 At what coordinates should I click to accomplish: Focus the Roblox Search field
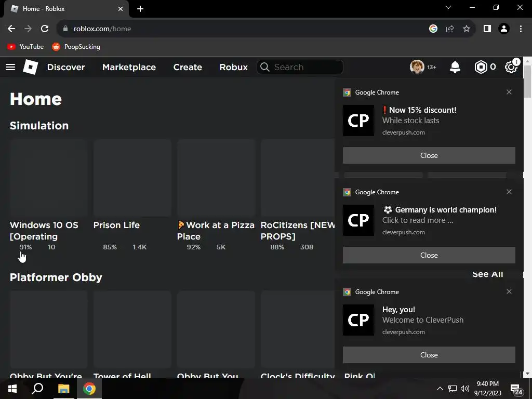click(x=300, y=67)
